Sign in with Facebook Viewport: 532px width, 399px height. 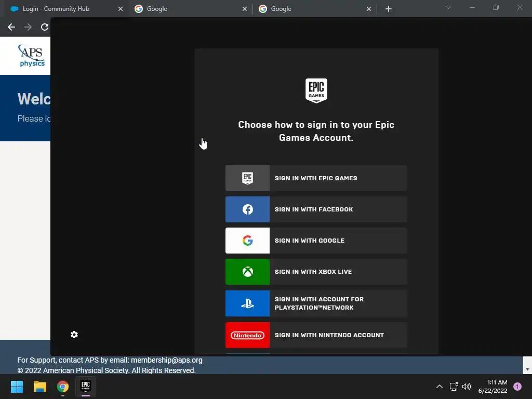316,209
